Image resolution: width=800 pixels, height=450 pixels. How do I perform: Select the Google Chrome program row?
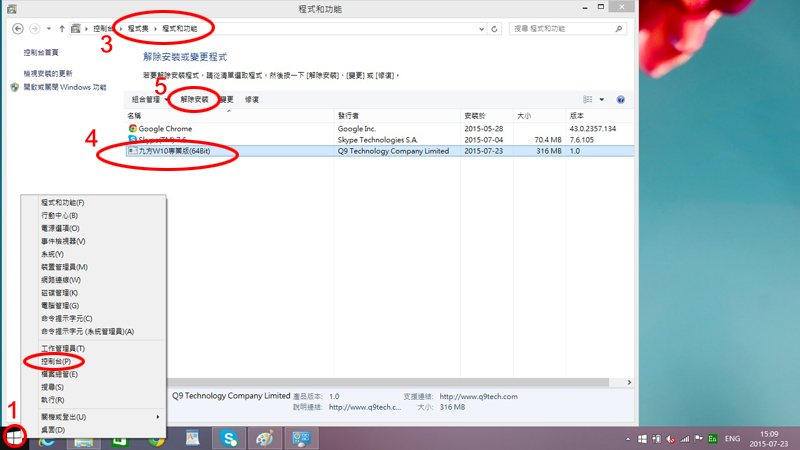point(380,129)
